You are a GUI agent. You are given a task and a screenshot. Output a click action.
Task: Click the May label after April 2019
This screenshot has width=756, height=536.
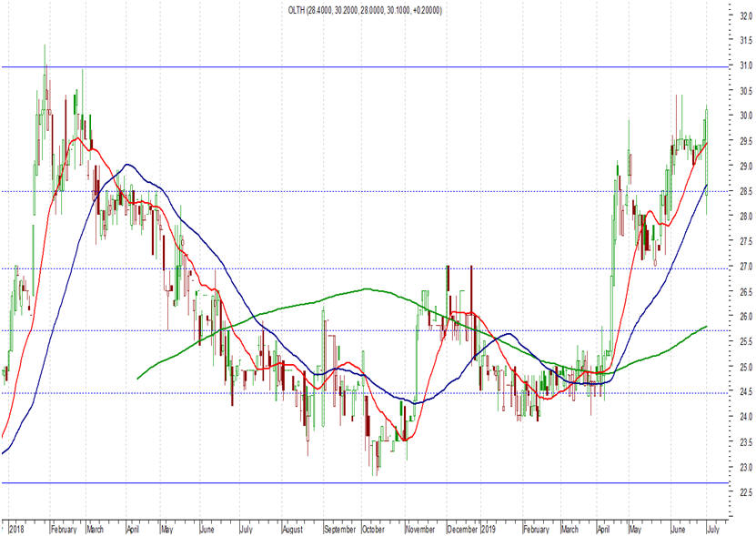click(636, 530)
